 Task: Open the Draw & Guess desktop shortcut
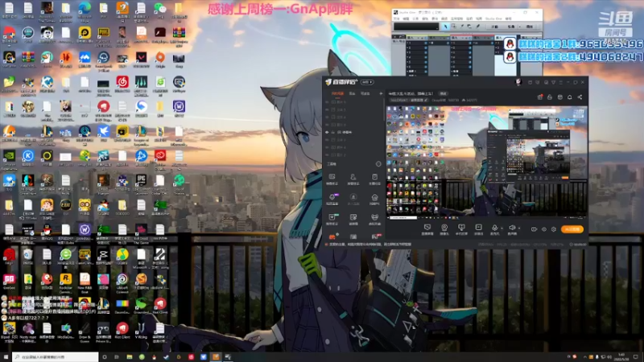pyautogui.click(x=85, y=331)
